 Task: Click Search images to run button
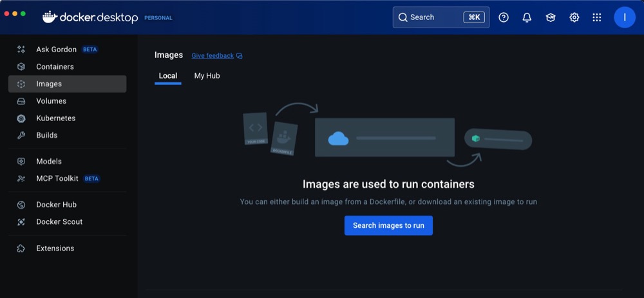(x=388, y=225)
